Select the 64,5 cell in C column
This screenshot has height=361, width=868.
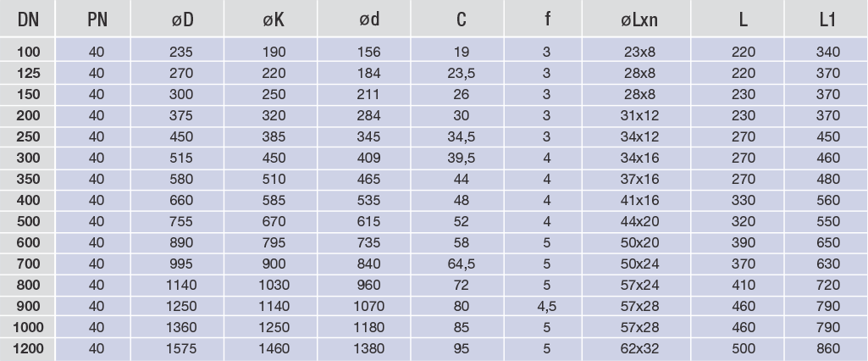(x=462, y=264)
